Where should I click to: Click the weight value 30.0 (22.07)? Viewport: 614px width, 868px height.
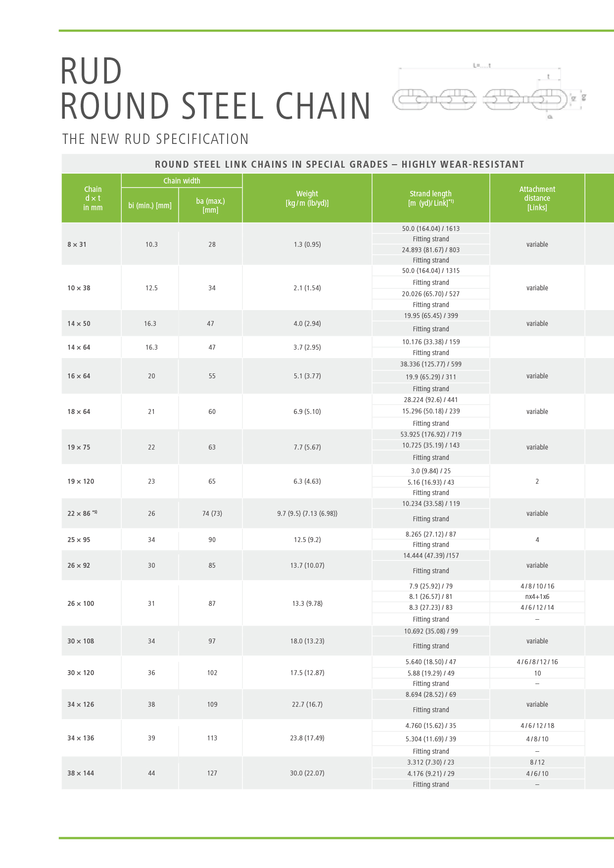coord(307,773)
